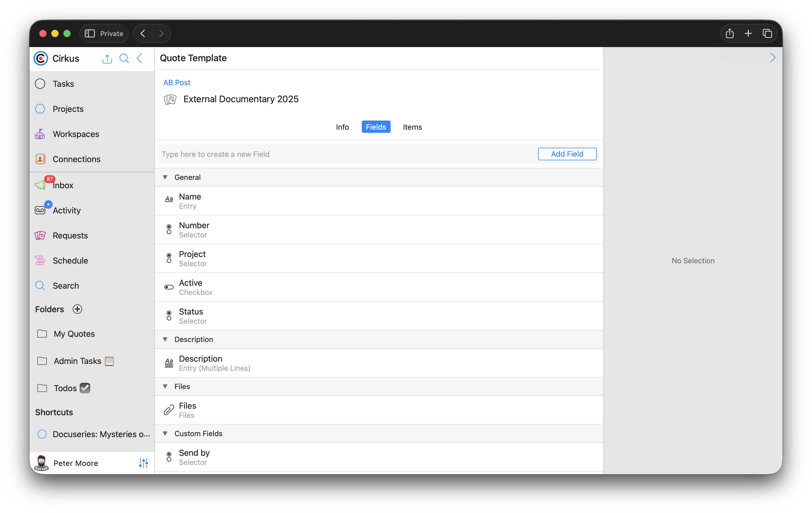Click the new Field name input
Image resolution: width=812 pixels, height=513 pixels.
[347, 154]
